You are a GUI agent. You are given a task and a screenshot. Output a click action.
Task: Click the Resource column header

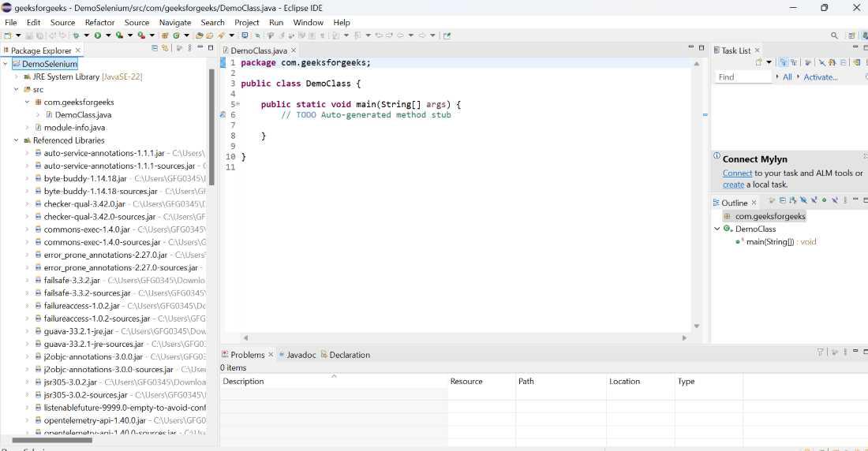[x=481, y=382]
